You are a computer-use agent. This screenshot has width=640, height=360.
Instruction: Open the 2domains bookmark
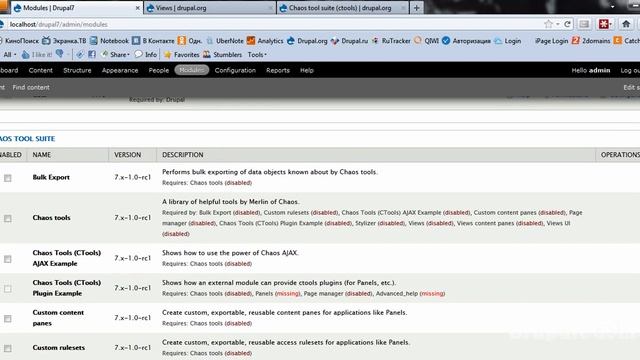[x=591, y=41]
